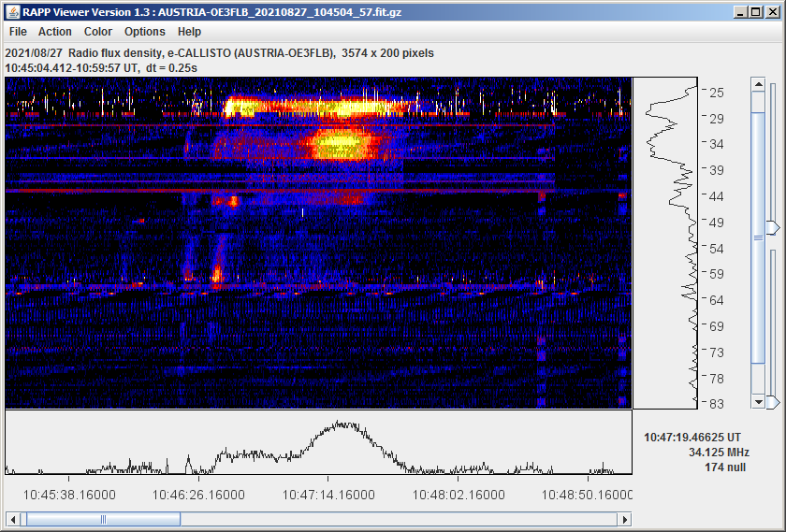Screen dimensions: 786x532
Task: Click the vertical scrollbar down arrow
Action: pos(759,402)
